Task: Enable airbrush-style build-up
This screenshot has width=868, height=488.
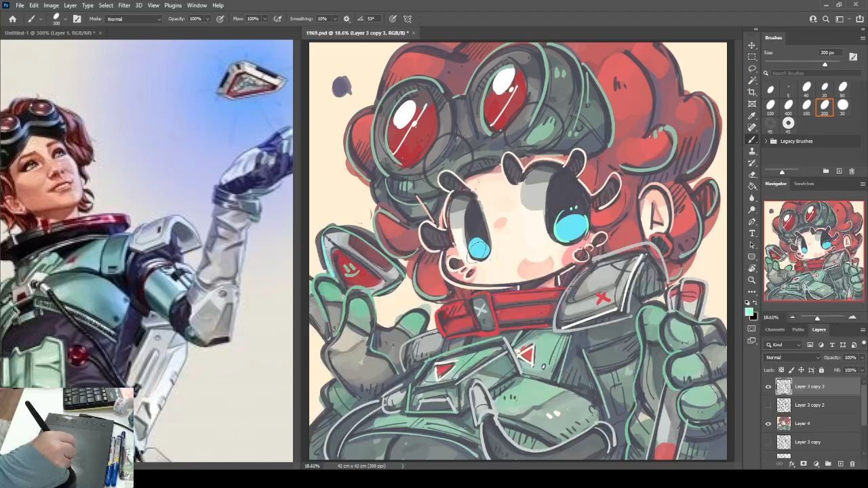Action: tap(277, 19)
